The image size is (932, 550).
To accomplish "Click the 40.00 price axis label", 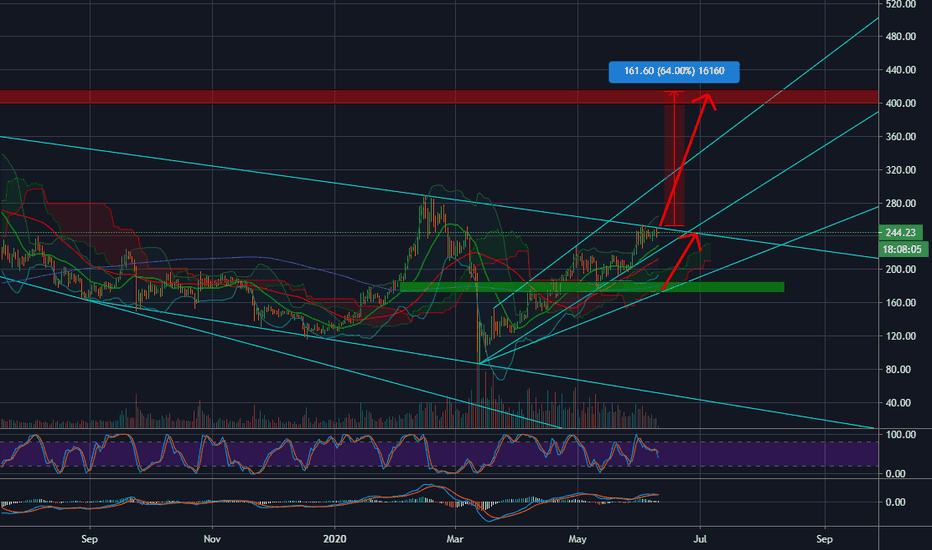I will click(x=898, y=403).
